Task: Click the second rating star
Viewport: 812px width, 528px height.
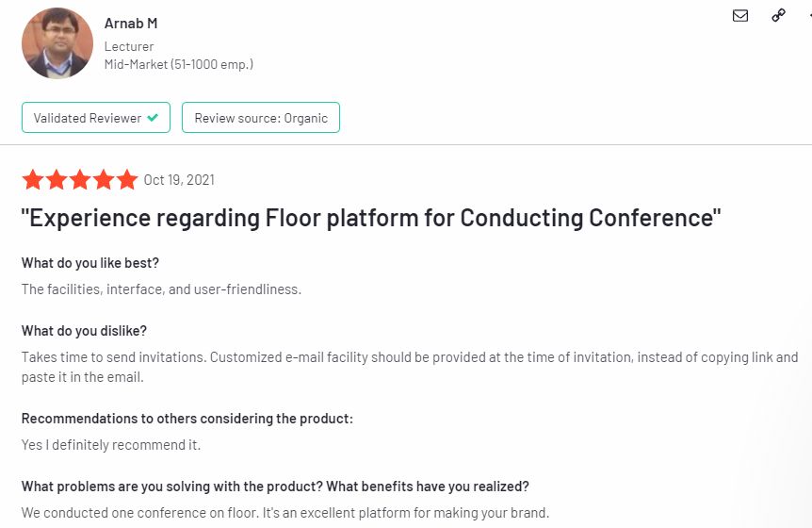Action: click(57, 180)
